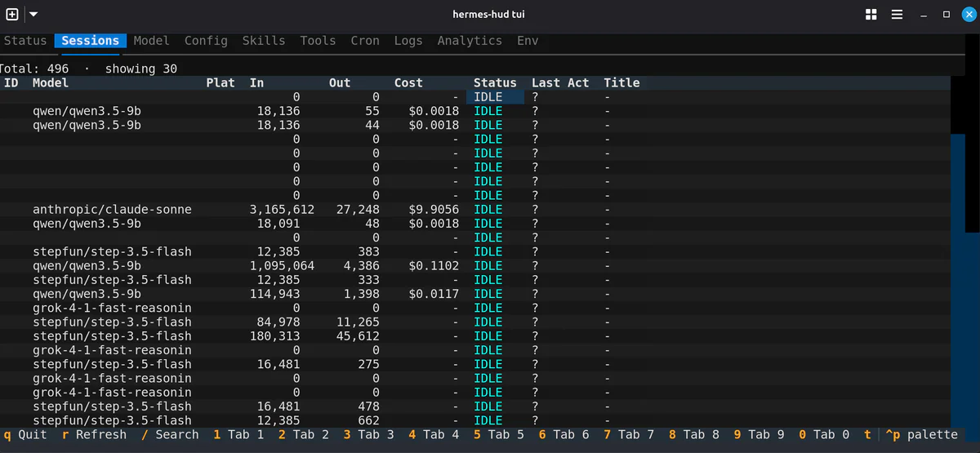Open the Cron tab

click(365, 41)
